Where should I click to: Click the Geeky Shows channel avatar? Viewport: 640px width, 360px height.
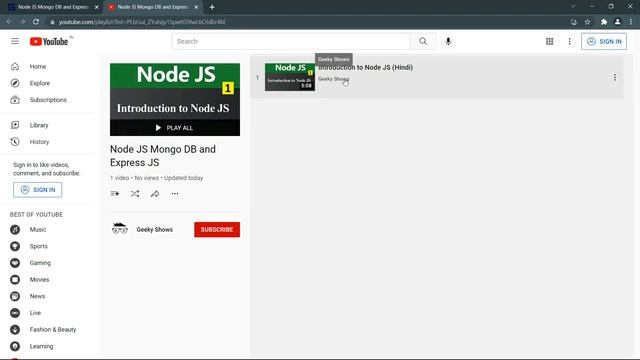[x=120, y=229]
